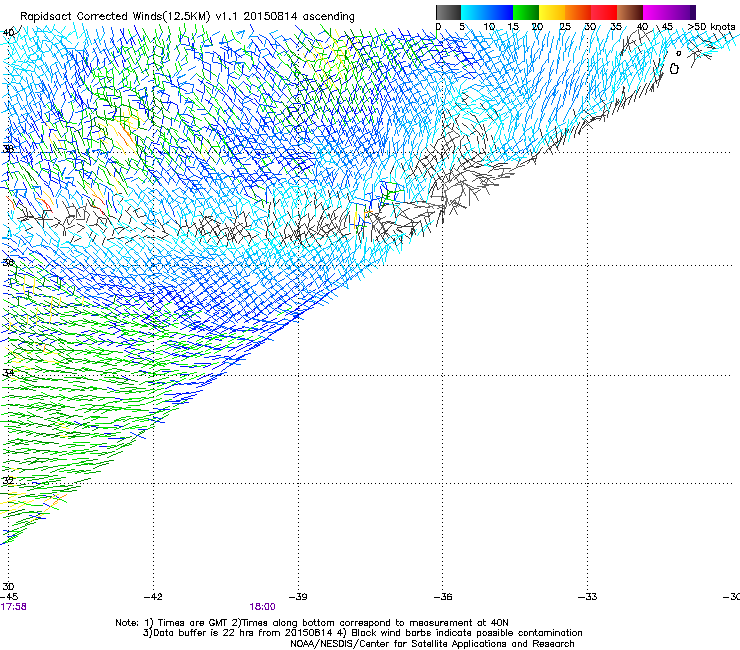The image size is (740, 650).
Task: Click the brown 35-40 knots legend swatch
Action: pos(630,12)
